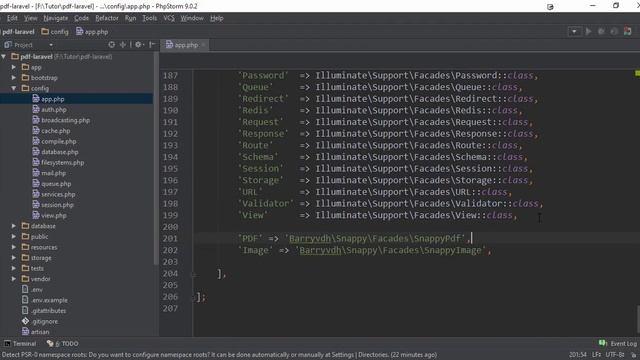Click the Event Log button
Screen dimensions: 640x360
pyautogui.click(x=618, y=344)
